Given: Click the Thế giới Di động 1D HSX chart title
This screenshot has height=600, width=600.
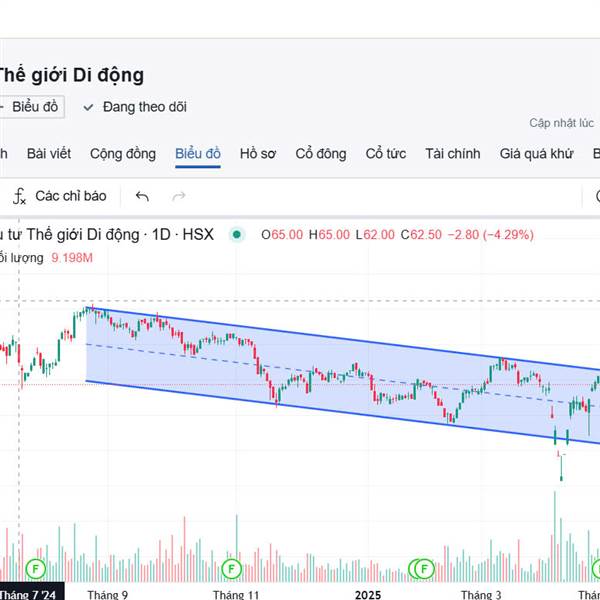Looking at the screenshot, I should pyautogui.click(x=107, y=235).
